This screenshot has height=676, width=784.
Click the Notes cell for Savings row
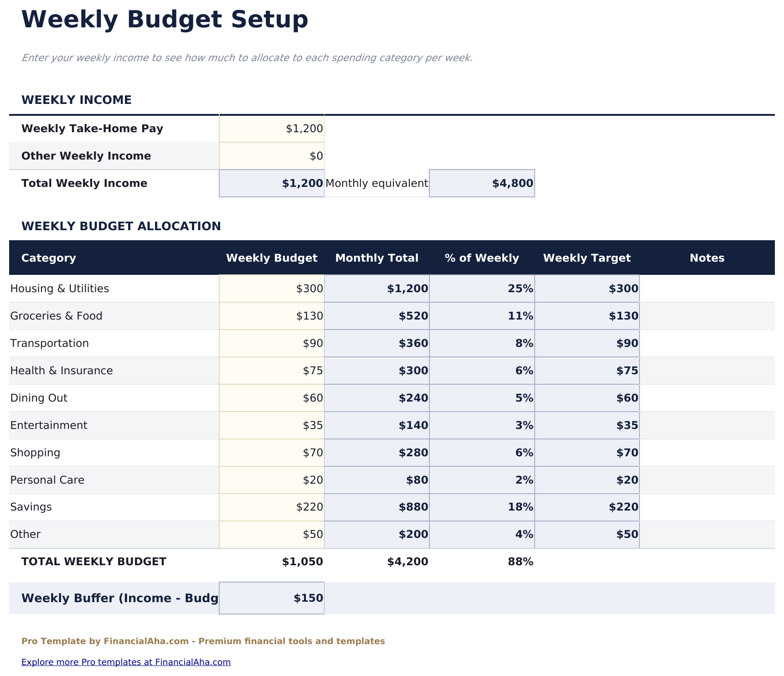pyautogui.click(x=707, y=507)
